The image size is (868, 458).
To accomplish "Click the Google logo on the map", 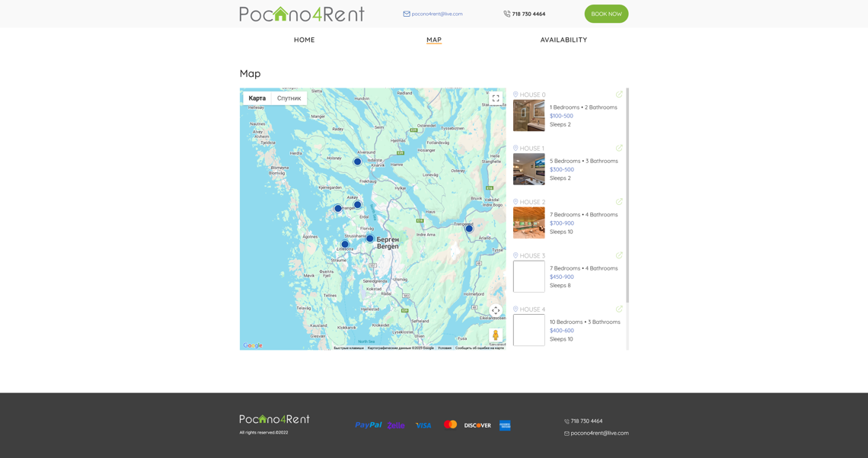I will (251, 344).
